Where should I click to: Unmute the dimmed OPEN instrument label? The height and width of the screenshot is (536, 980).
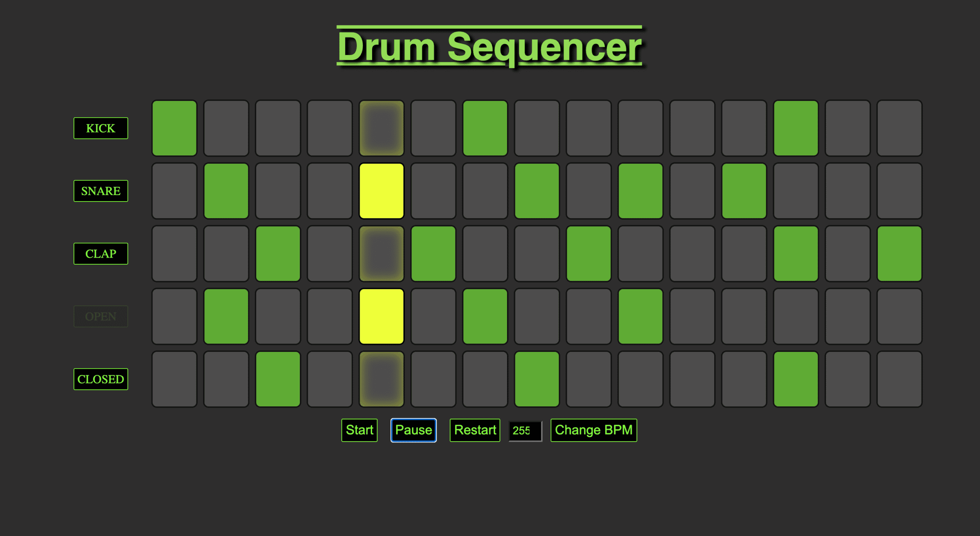pos(101,316)
